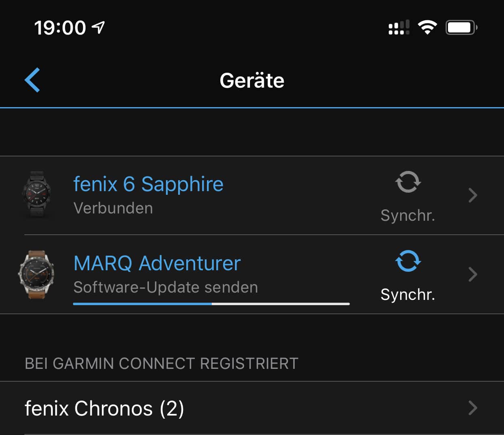The height and width of the screenshot is (435, 504).
Task: Tap the blue sync icon for MARQ Adventurer
Action: tap(408, 261)
